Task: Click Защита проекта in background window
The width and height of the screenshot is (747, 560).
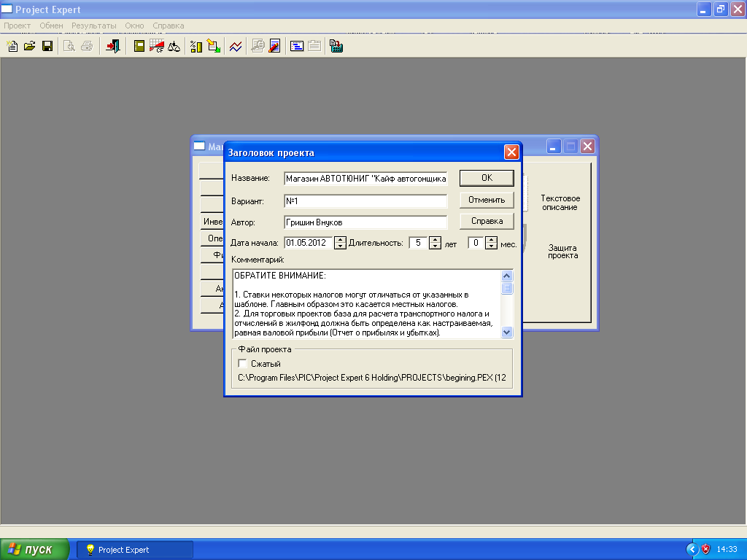Action: coord(562,252)
